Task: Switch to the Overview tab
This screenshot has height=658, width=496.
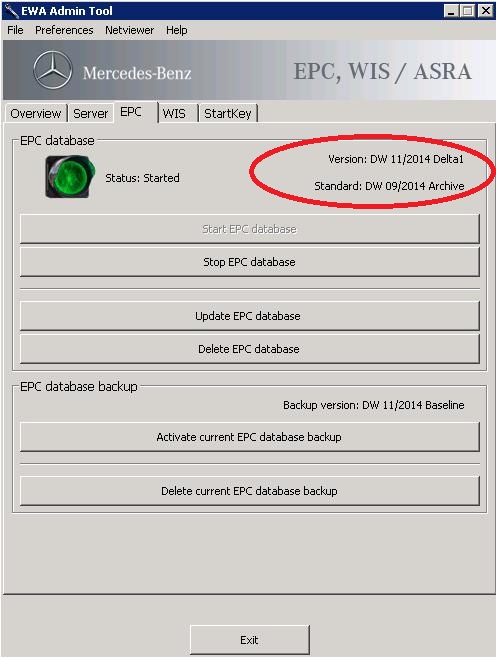Action: click(x=36, y=113)
